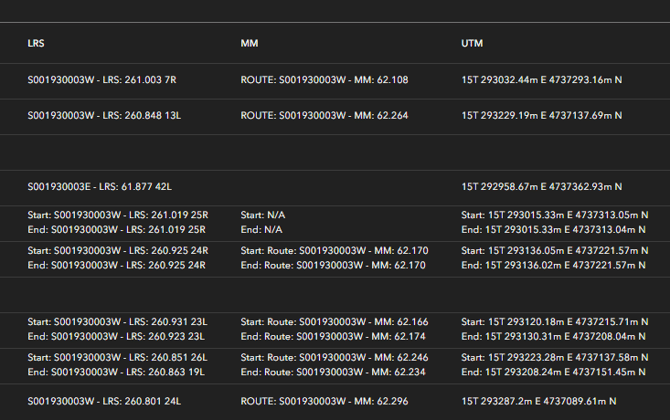Select the MM 62.108 route cell
This screenshot has width=670, height=420.
pos(324,79)
